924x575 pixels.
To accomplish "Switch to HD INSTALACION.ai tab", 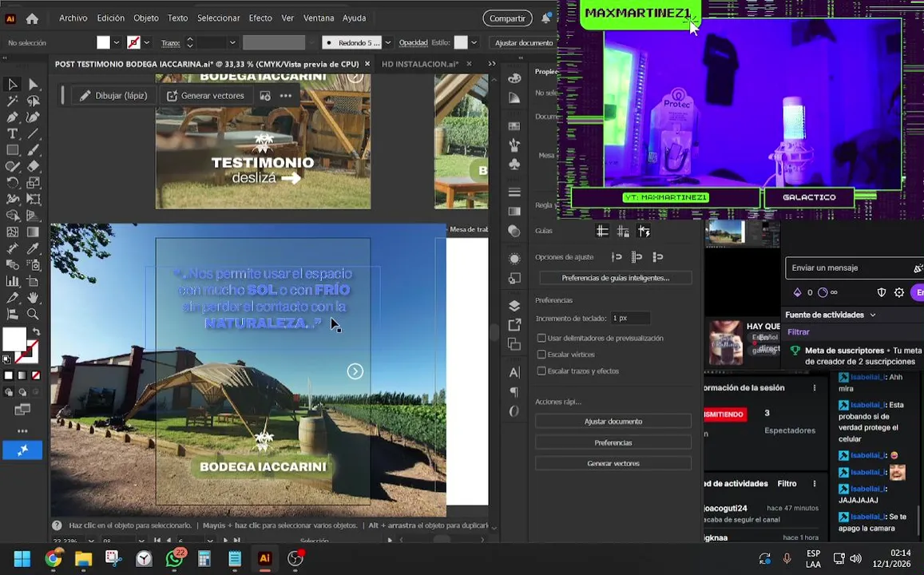I will pyautogui.click(x=419, y=64).
